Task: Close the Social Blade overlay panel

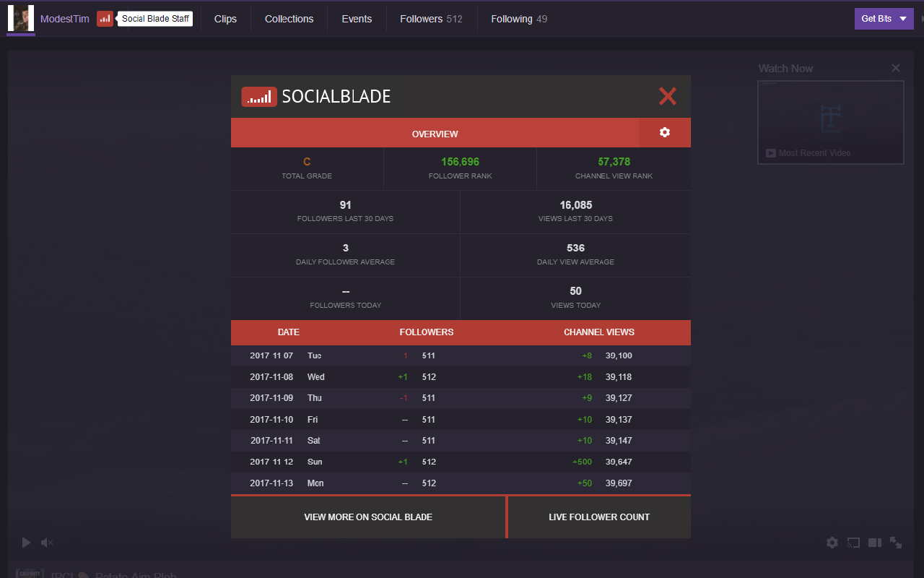Action: click(668, 96)
